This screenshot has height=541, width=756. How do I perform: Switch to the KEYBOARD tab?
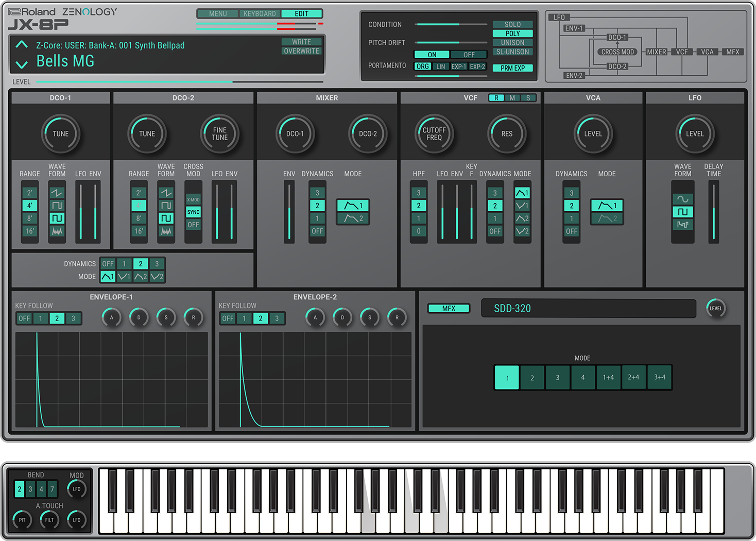260,13
